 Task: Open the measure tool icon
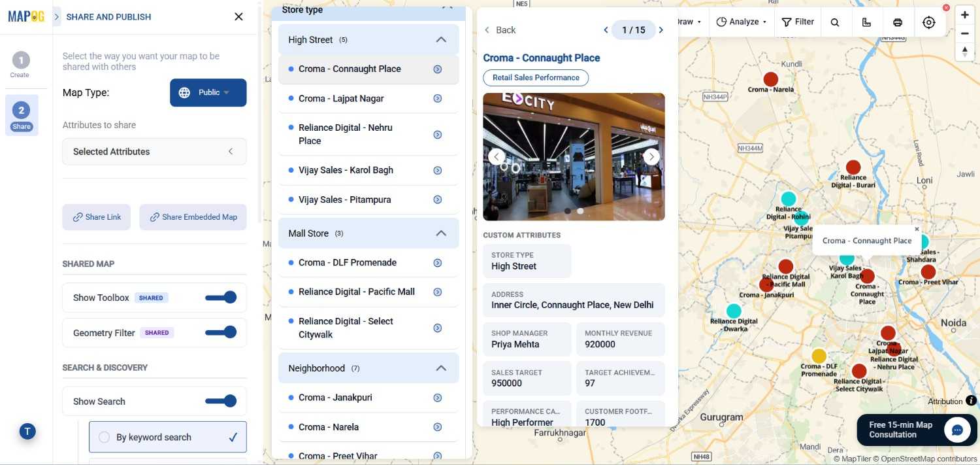coord(866,22)
